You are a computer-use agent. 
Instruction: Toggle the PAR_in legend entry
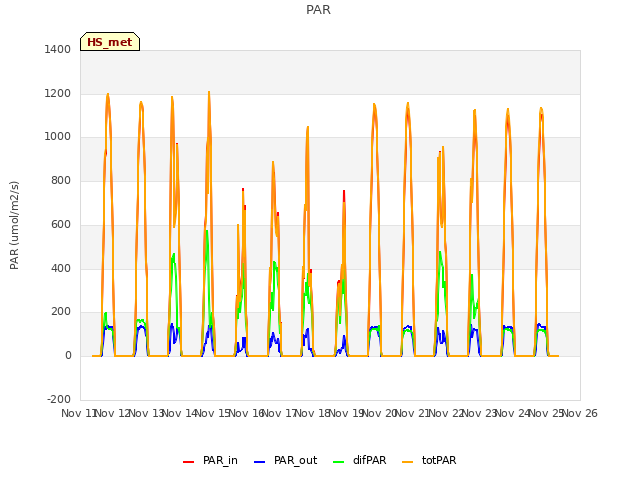pyautogui.click(x=210, y=460)
